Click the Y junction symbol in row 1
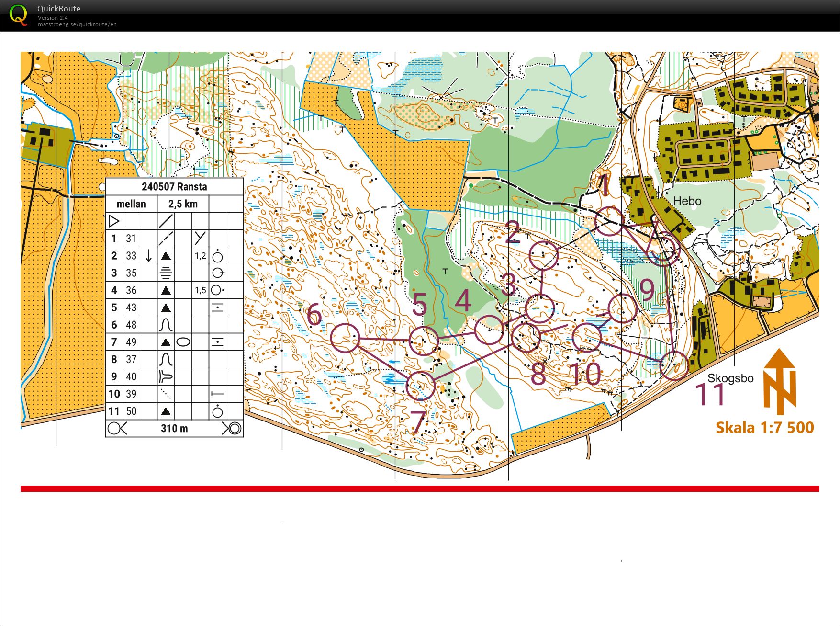Screen dimensions: 840x626 point(200,238)
